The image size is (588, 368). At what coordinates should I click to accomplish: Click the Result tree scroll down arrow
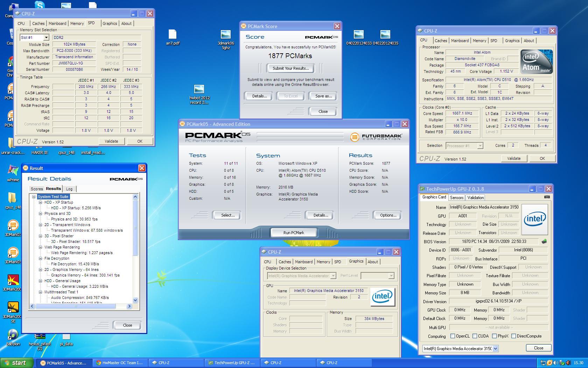[135, 300]
